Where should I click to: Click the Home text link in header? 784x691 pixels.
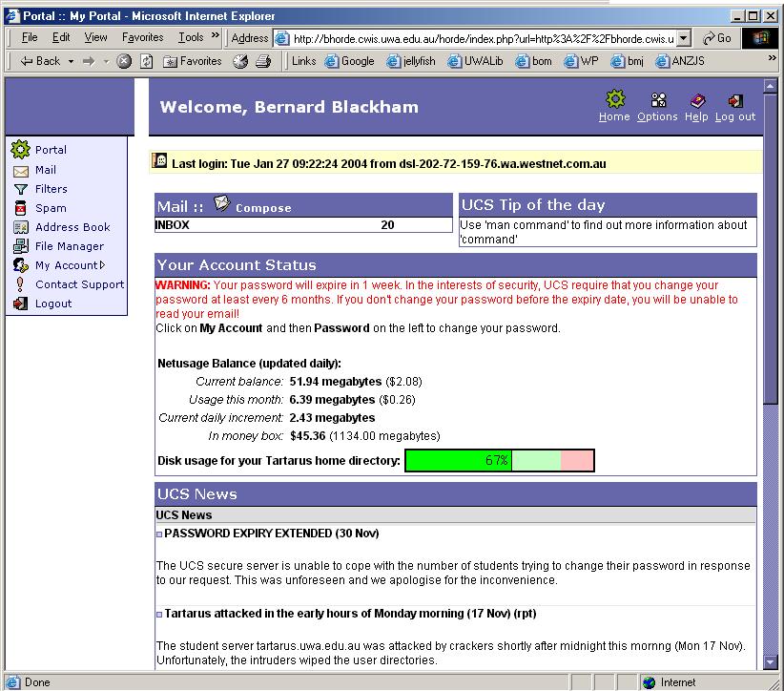pos(614,116)
